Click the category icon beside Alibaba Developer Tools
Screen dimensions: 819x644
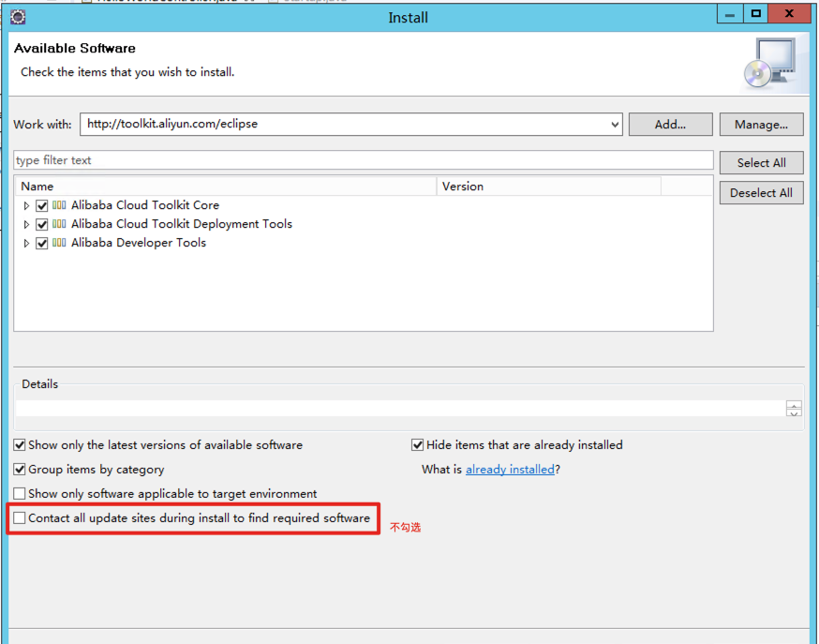[59, 243]
